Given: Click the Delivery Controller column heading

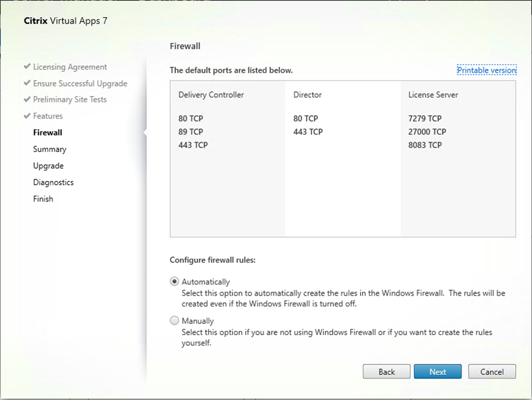Looking at the screenshot, I should pyautogui.click(x=211, y=95).
